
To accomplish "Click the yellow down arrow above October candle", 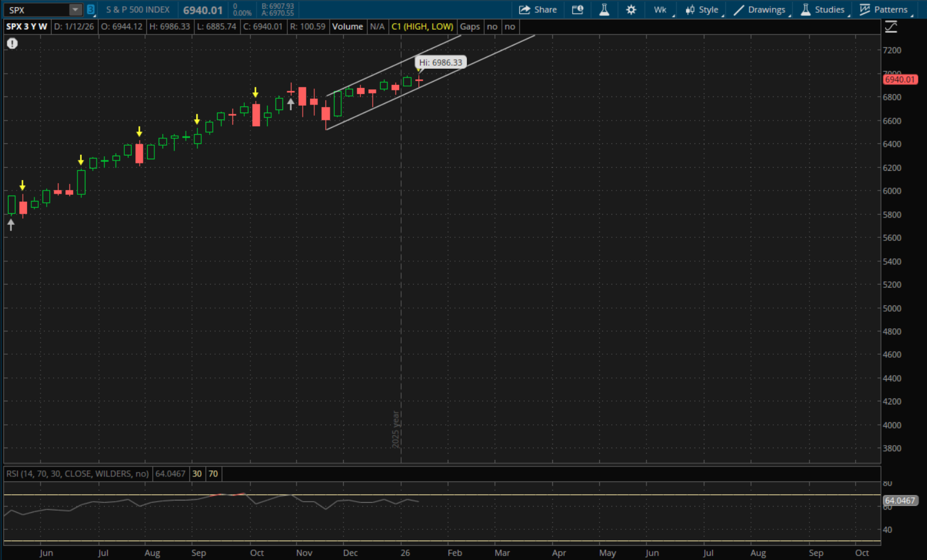I will coord(255,93).
